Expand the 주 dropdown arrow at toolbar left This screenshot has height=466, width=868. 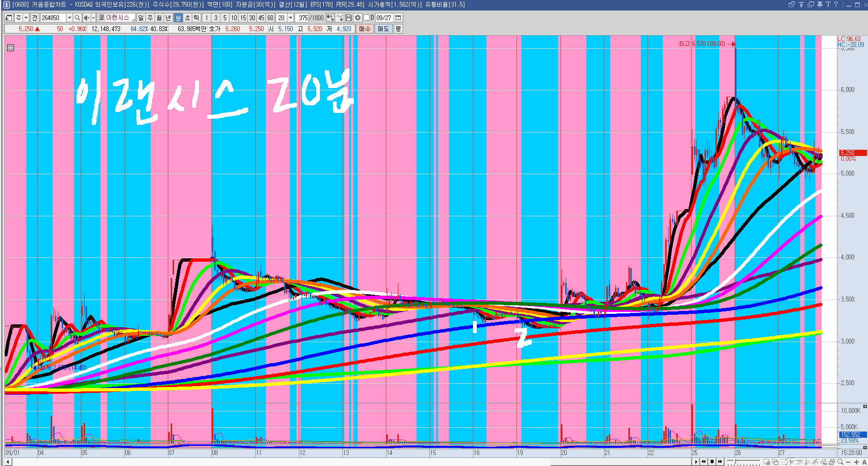[x=26, y=18]
